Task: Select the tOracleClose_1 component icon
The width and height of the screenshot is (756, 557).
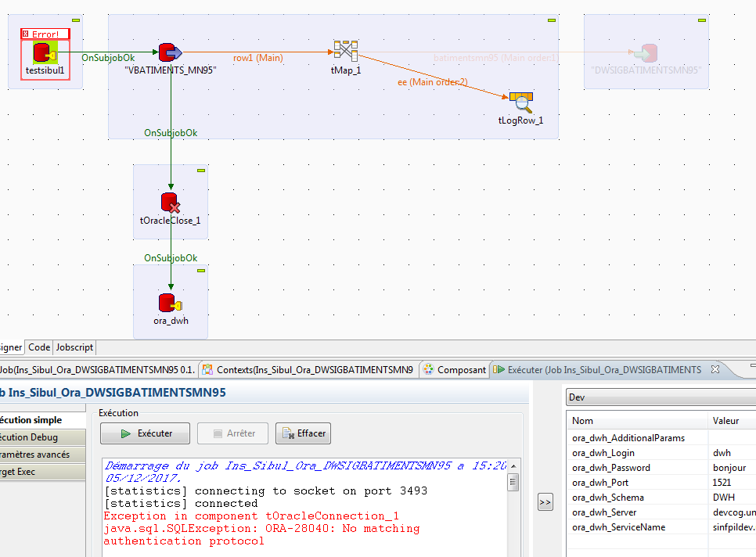Action: coord(170,201)
